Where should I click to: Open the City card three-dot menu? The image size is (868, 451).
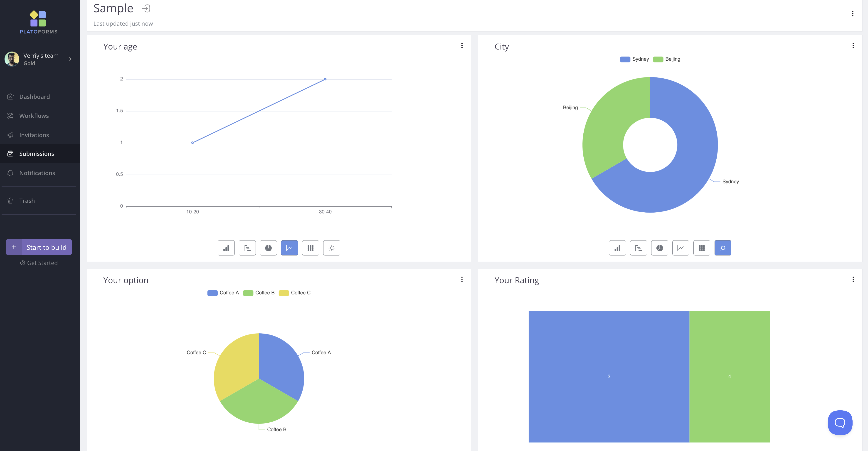click(x=853, y=45)
